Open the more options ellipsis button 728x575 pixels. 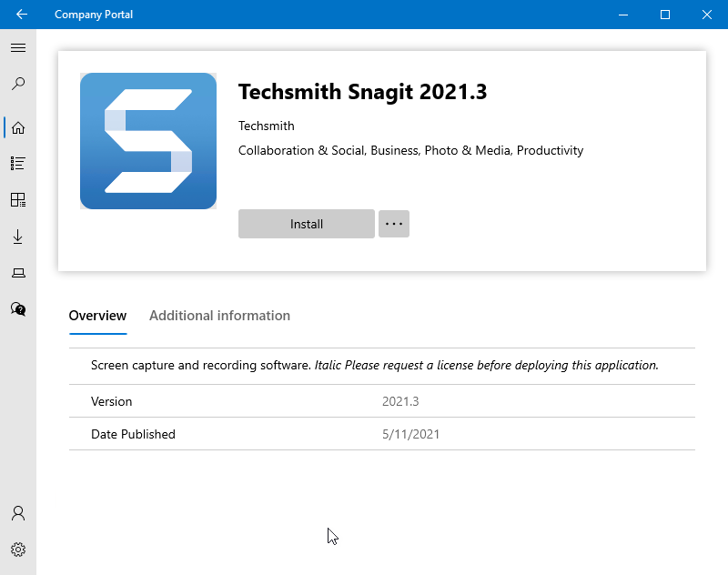393,224
